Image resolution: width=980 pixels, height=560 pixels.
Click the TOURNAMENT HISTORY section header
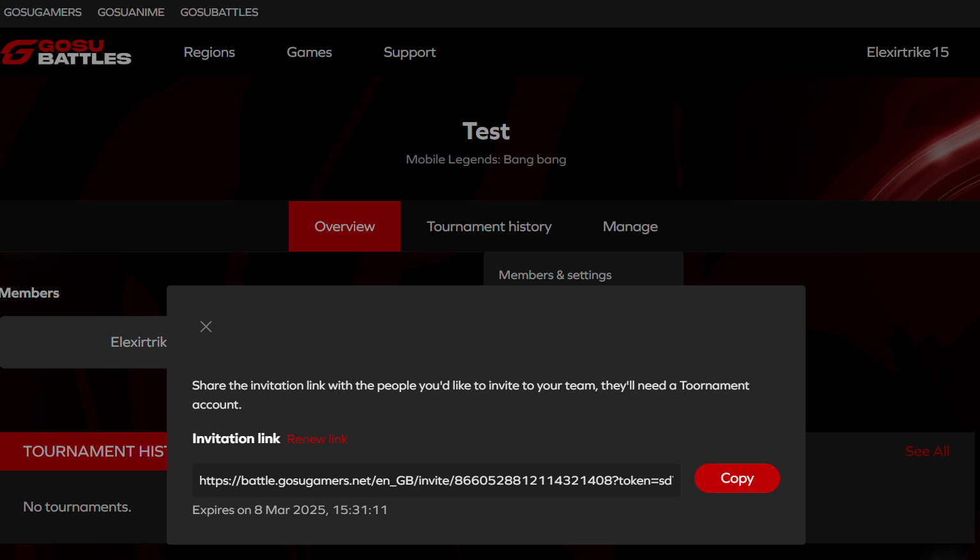tap(83, 451)
